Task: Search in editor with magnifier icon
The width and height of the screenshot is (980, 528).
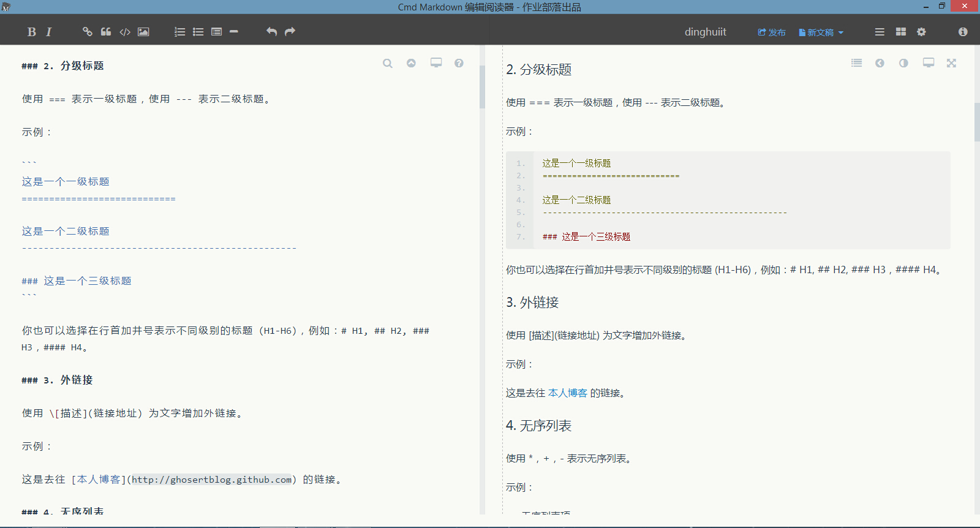Action: click(388, 63)
